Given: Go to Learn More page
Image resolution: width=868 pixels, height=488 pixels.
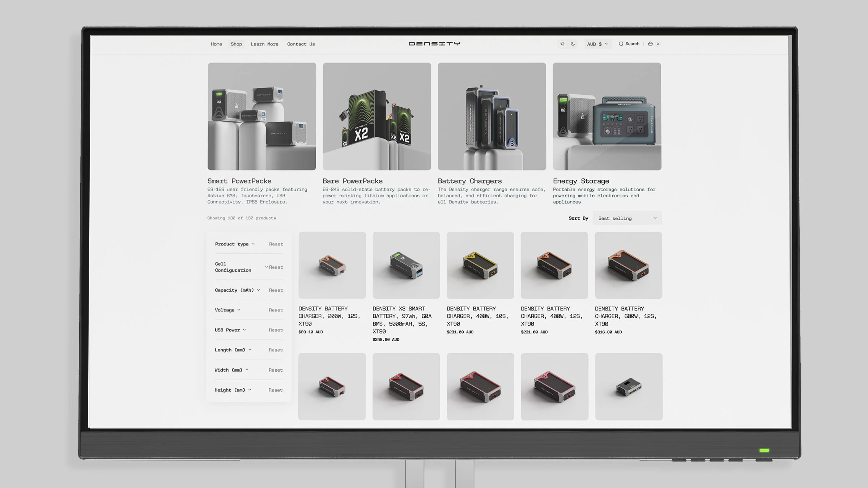Looking at the screenshot, I should (x=264, y=44).
